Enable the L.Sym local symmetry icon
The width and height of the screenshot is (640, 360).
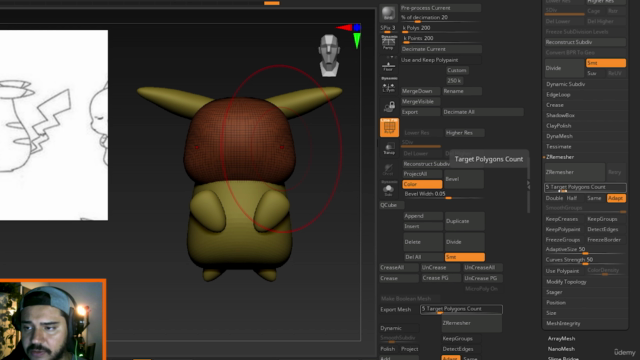pyautogui.click(x=388, y=85)
